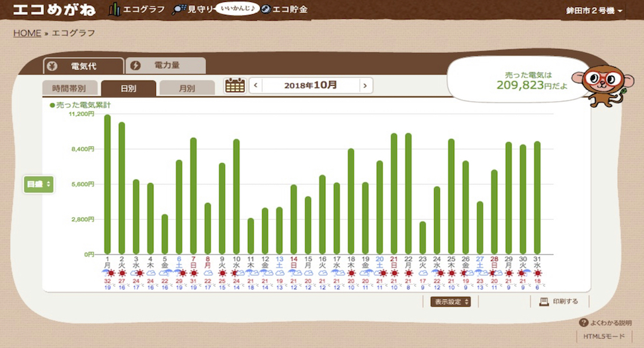Click the 印刷する print button
This screenshot has height=348, width=644.
tap(559, 302)
